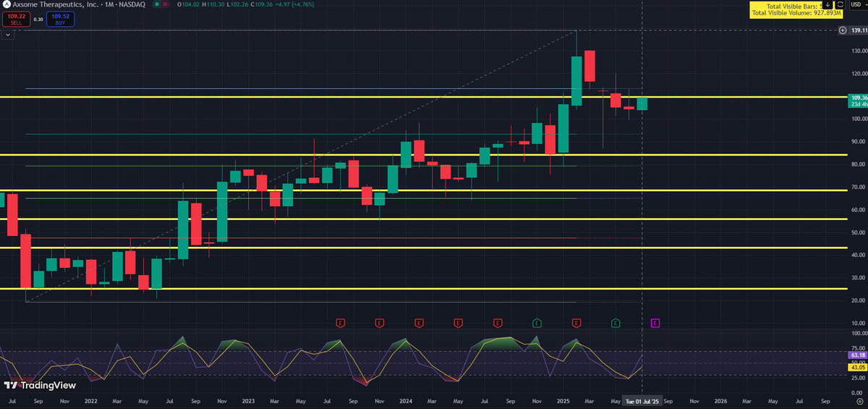The width and height of the screenshot is (868, 409).
Task: Open symbol title Axsome Therapeutics, Inc.
Action: point(55,4)
